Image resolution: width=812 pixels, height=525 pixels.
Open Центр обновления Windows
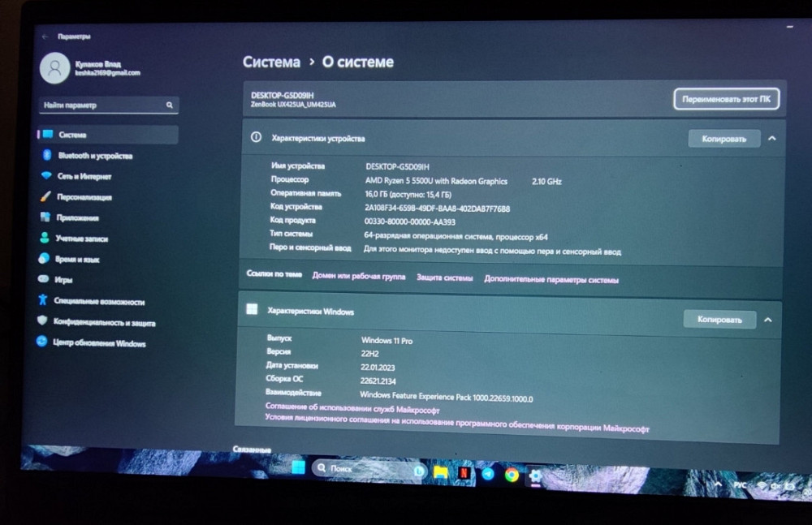tap(98, 343)
